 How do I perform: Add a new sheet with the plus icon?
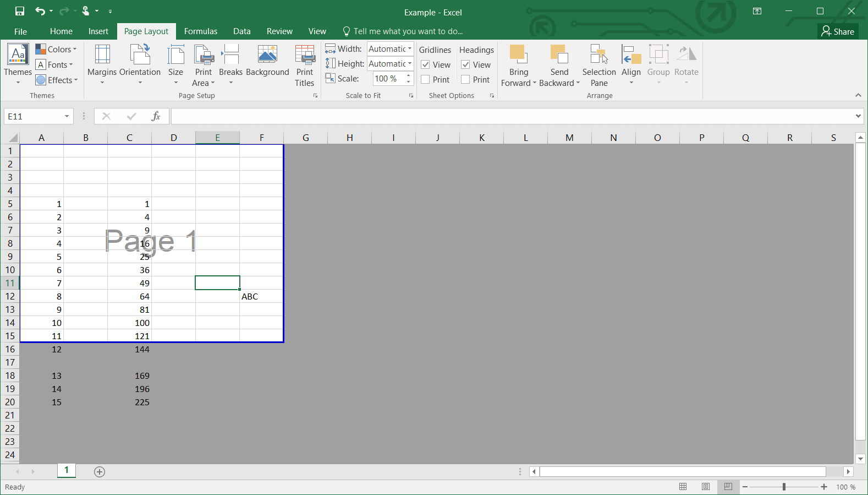click(x=100, y=472)
